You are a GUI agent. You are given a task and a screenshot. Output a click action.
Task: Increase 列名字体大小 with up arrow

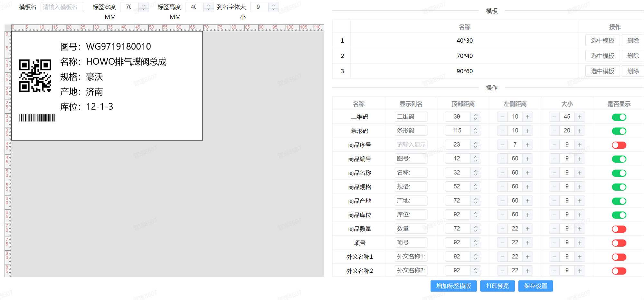point(273,5)
